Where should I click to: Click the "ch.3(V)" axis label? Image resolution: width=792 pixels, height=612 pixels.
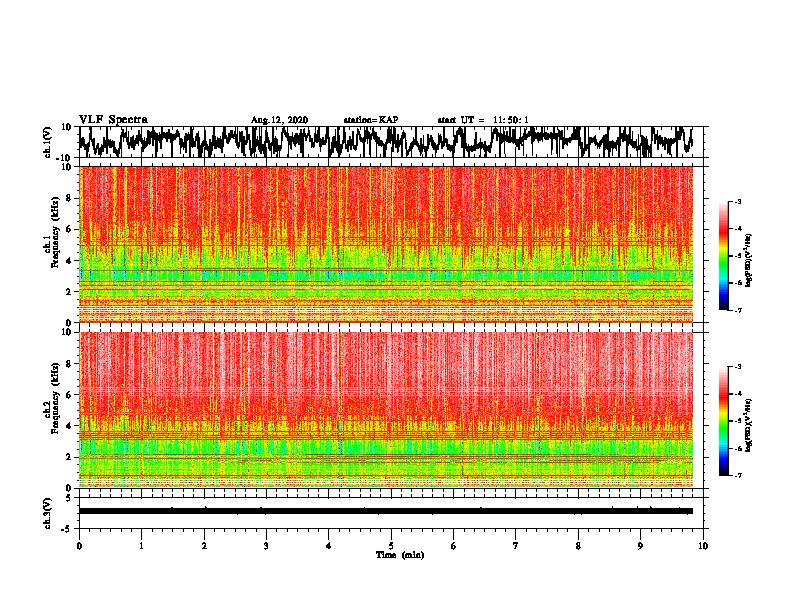(48, 513)
